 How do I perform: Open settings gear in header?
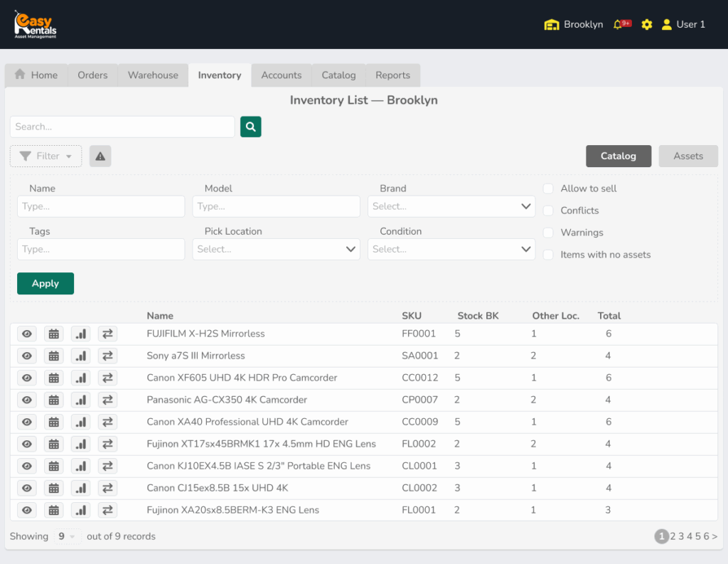[x=647, y=24]
